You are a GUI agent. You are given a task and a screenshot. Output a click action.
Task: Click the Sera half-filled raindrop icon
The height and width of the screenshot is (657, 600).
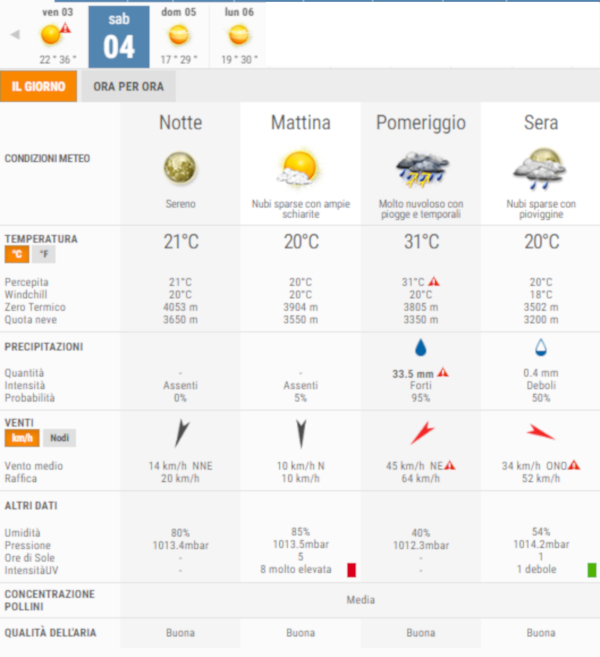(541, 348)
